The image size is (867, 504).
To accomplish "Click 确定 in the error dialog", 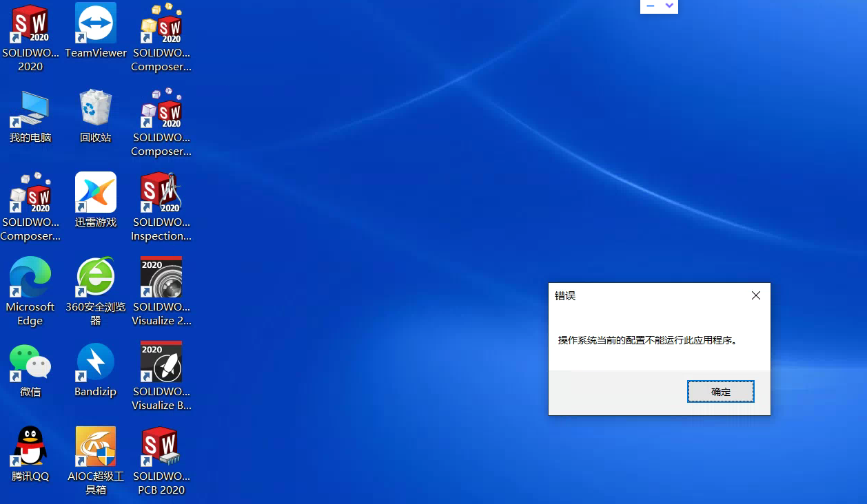I will (x=721, y=392).
